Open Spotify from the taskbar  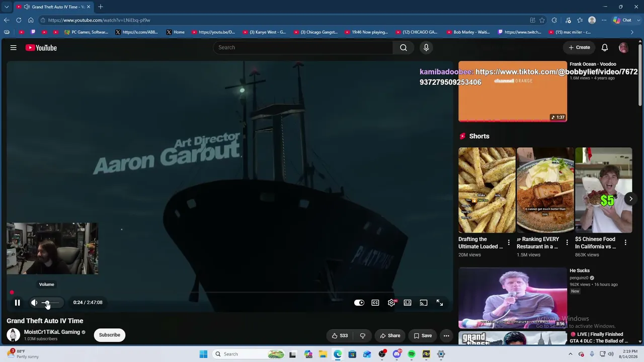point(412,354)
